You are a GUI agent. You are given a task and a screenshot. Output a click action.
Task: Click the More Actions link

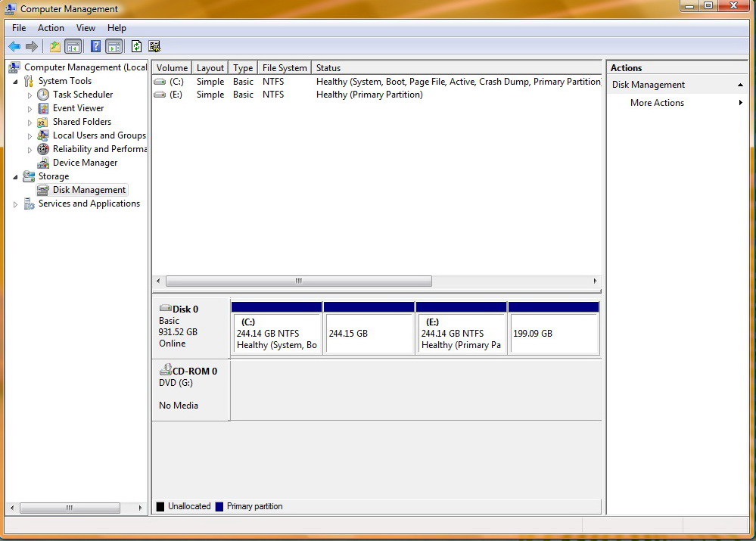coord(657,103)
